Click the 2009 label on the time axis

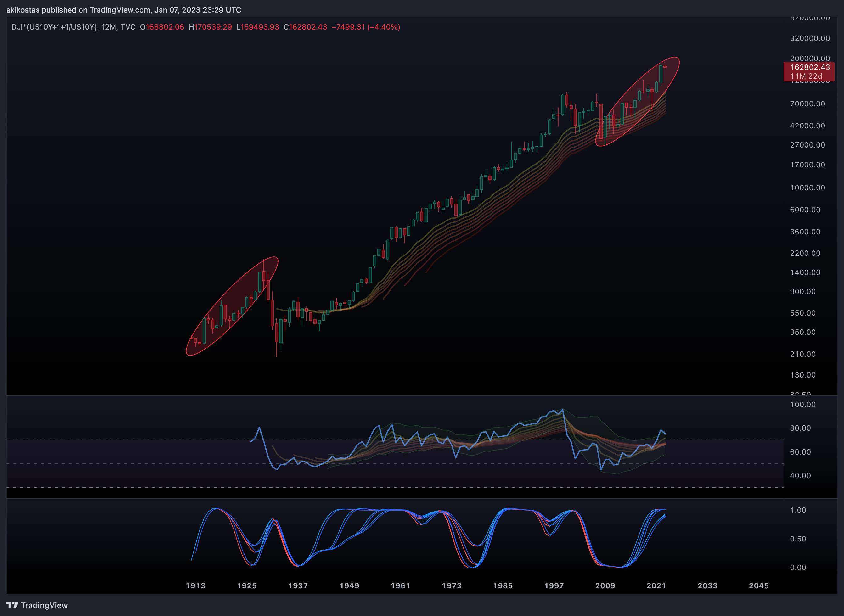click(x=605, y=586)
